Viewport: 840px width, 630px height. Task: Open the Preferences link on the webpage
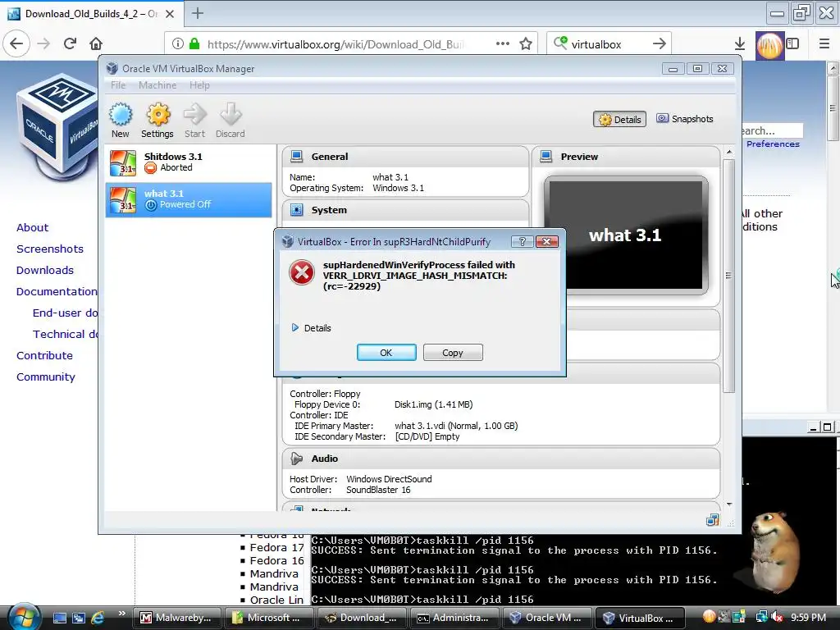(773, 144)
